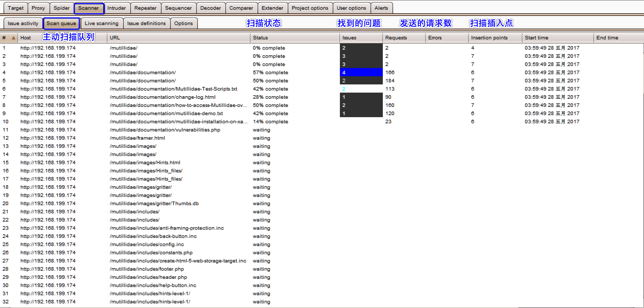Image resolution: width=644 pixels, height=308 pixels.
Task: Select the Mutillidae-Test-Scripts.txt queue item
Action: pyautogui.click(x=173, y=89)
